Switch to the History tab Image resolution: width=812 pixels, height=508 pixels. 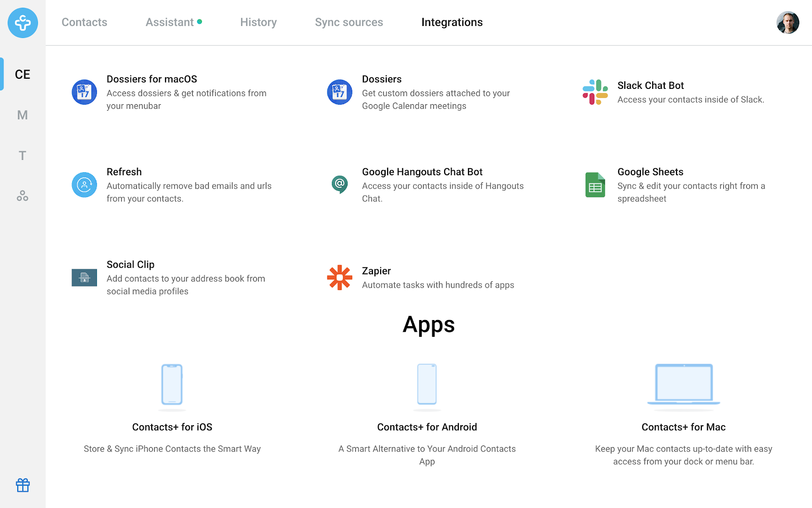coord(258,22)
